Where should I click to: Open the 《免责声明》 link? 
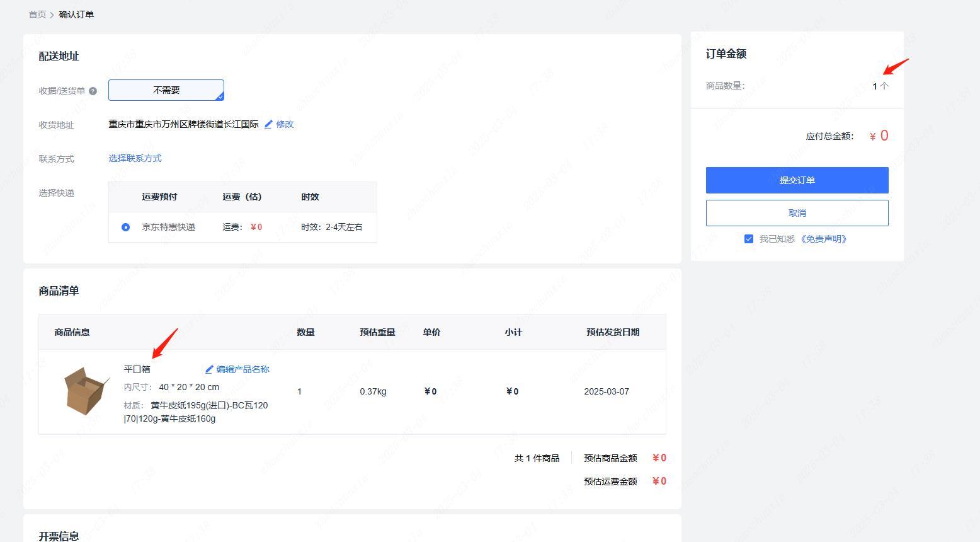click(x=824, y=239)
